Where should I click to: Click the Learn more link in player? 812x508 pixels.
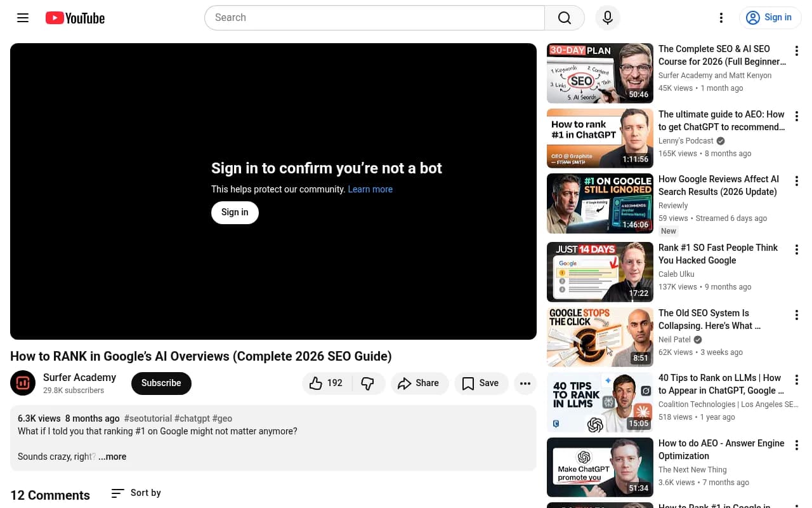pyautogui.click(x=370, y=189)
